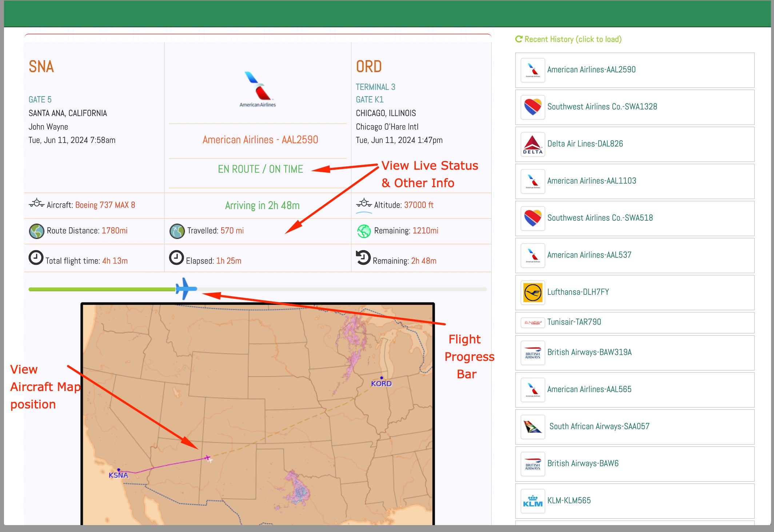774x532 pixels.
Task: Click the remaining time countdown clock icon
Action: click(363, 258)
